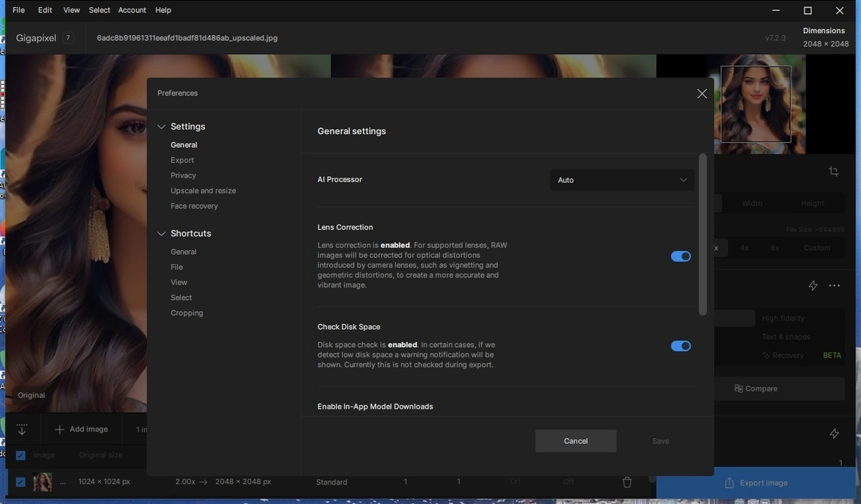Open the Select menu in menu bar
The image size is (861, 504).
[x=100, y=10]
